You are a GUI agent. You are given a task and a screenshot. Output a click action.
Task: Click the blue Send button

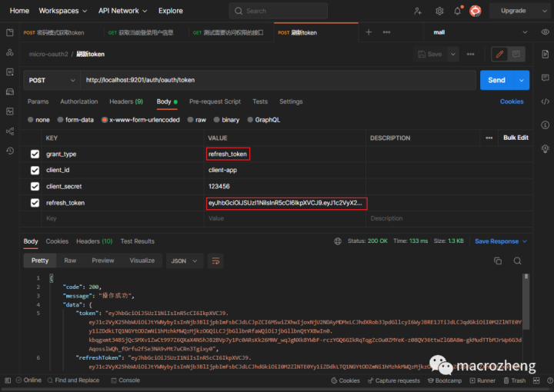pos(497,80)
